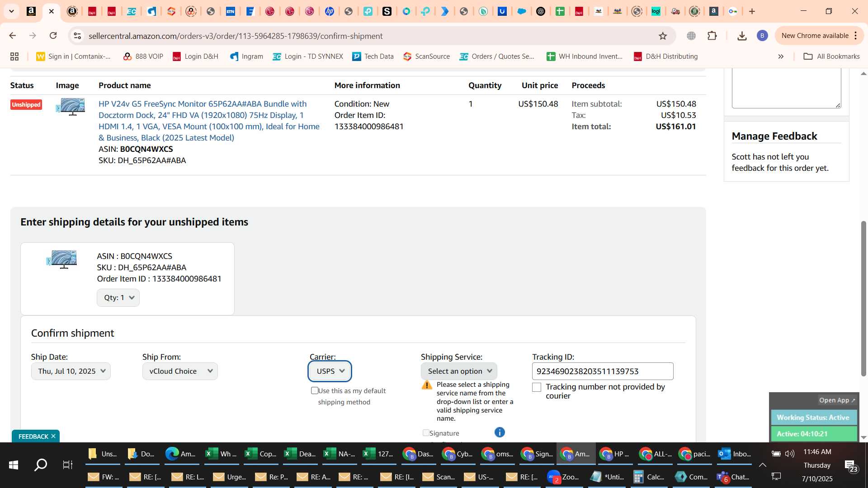
Task: Open Calculator taskbar item
Action: tap(648, 477)
